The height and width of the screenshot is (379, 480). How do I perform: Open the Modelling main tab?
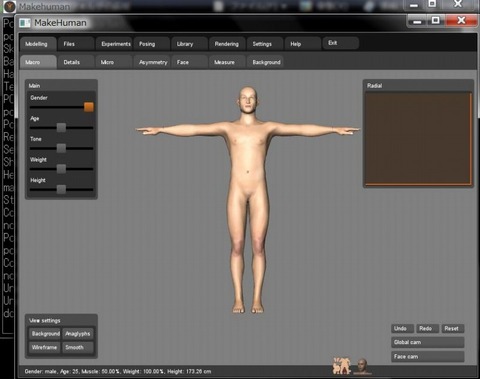38,44
